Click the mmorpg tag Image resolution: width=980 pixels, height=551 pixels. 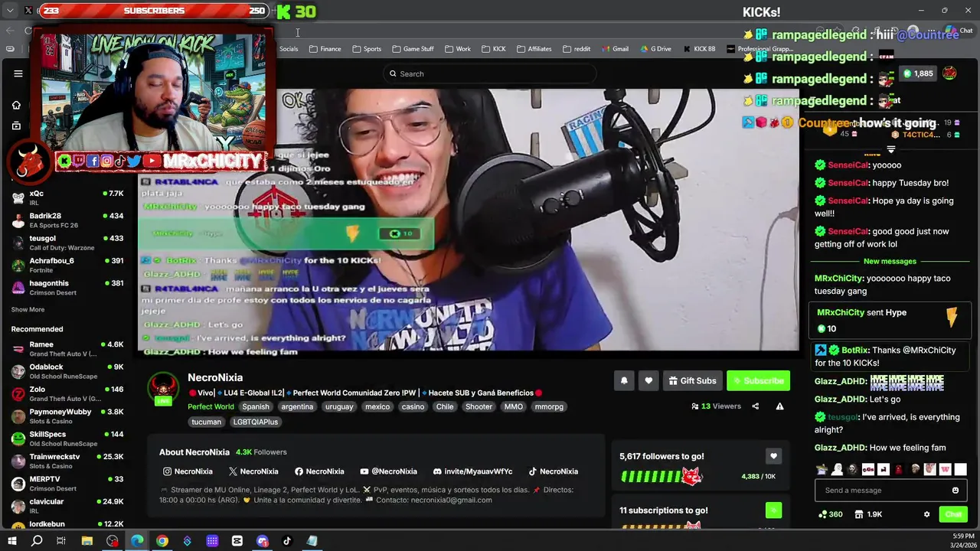(x=549, y=407)
